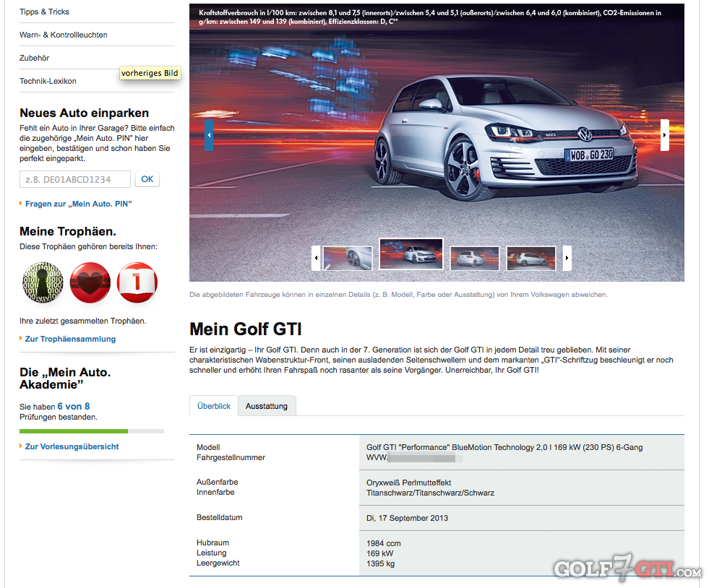Click the "Fahrgestellnummer" row label
Image resolution: width=709 pixels, height=588 pixels.
coord(231,457)
